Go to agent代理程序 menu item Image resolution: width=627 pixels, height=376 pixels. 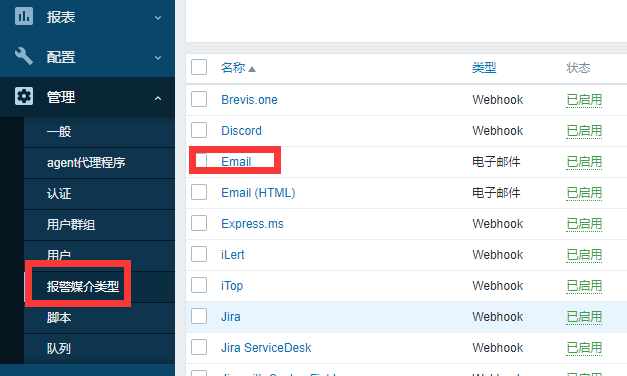[86, 162]
